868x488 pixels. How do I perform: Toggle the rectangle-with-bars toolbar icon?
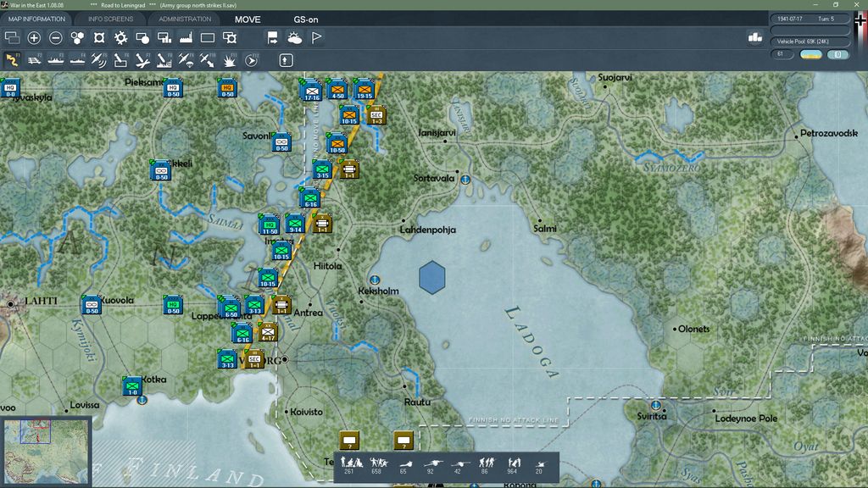(164, 37)
